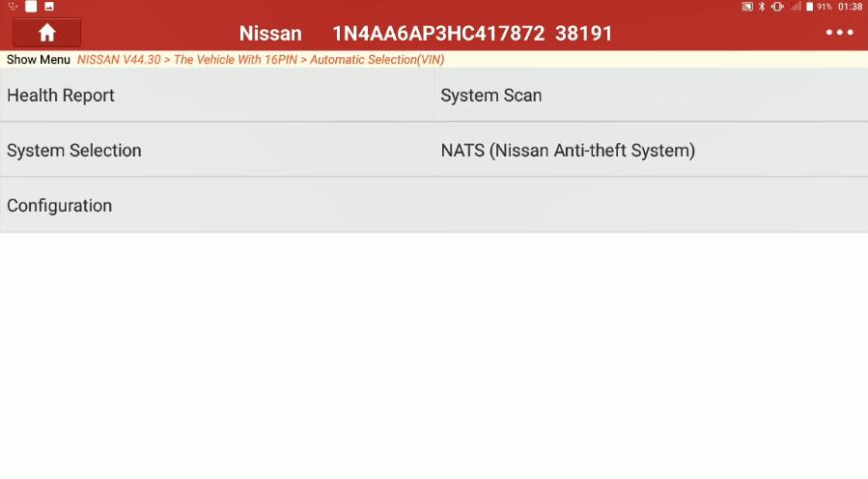Screen dimensions: 868x479
Task: Tap the image notification icon in status bar
Action: tap(49, 7)
